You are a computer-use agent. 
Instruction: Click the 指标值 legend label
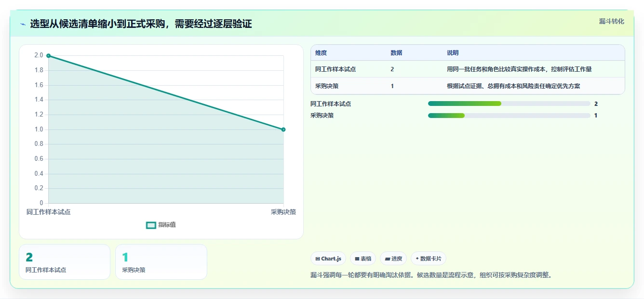[167, 225]
